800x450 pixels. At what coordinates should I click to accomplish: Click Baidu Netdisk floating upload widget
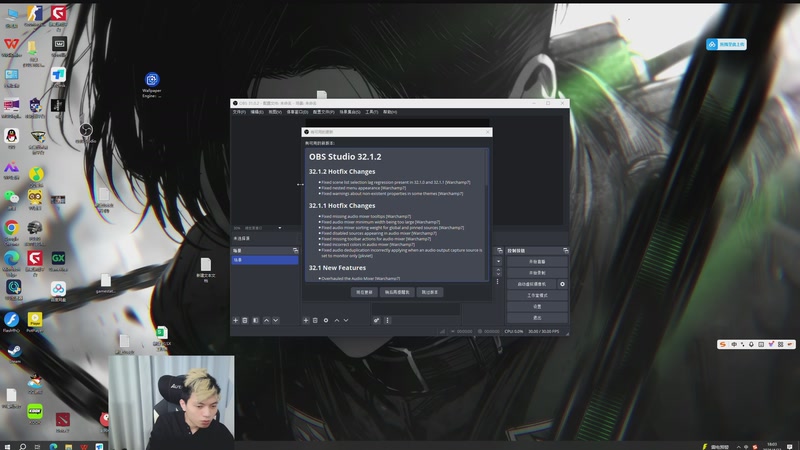(726, 44)
